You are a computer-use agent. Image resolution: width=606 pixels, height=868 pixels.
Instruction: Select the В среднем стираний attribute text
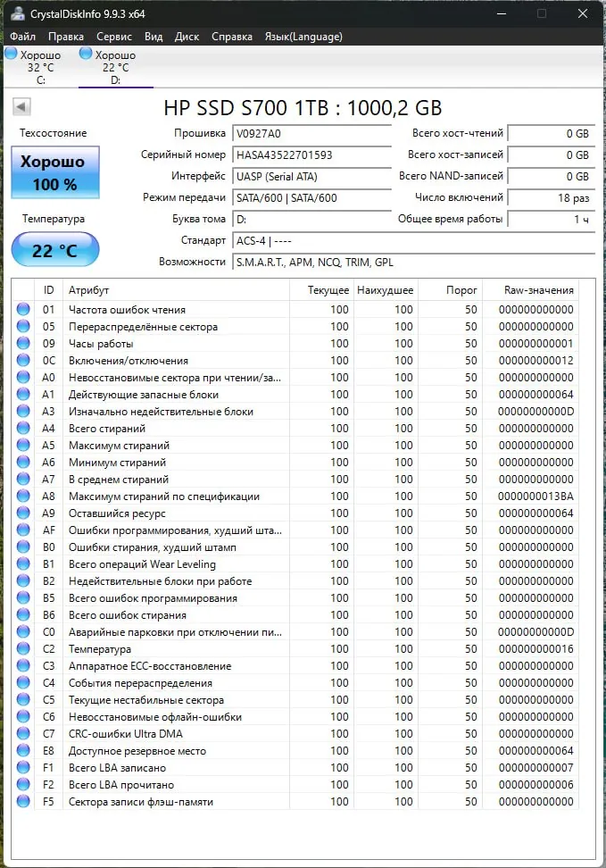tap(119, 480)
